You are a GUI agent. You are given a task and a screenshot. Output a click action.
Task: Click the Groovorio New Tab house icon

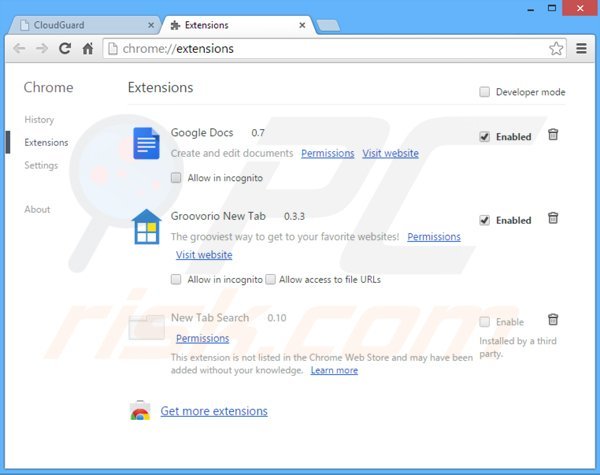146,227
